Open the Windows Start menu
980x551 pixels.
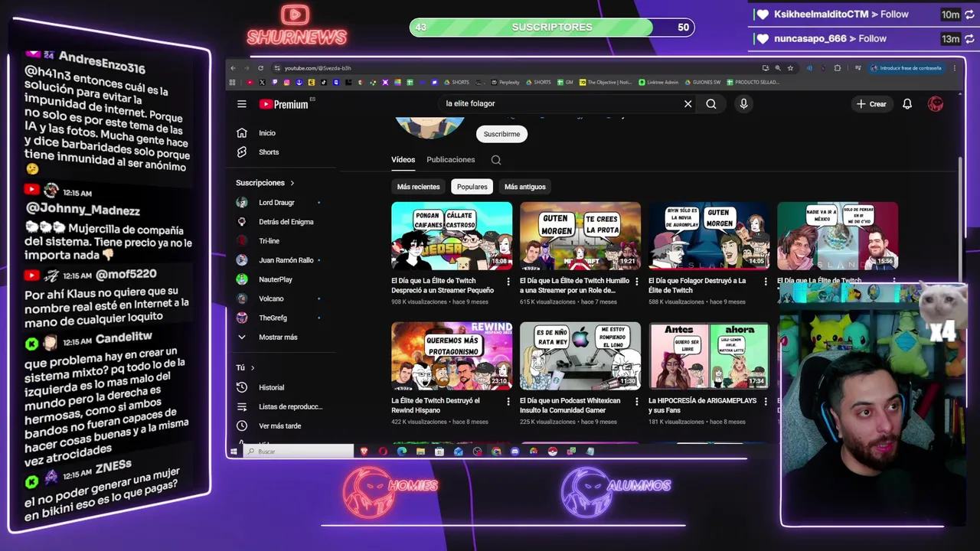234,452
